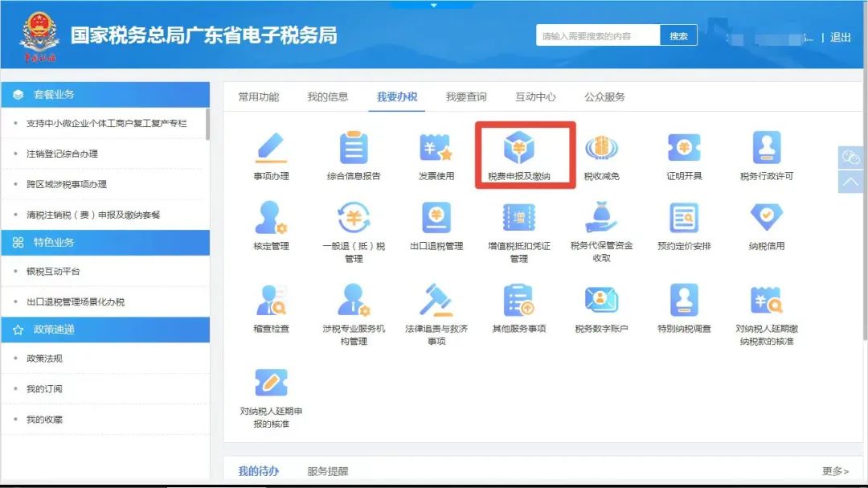Open the 发票使用 invoice icon
The width and height of the screenshot is (868, 488).
click(x=436, y=148)
